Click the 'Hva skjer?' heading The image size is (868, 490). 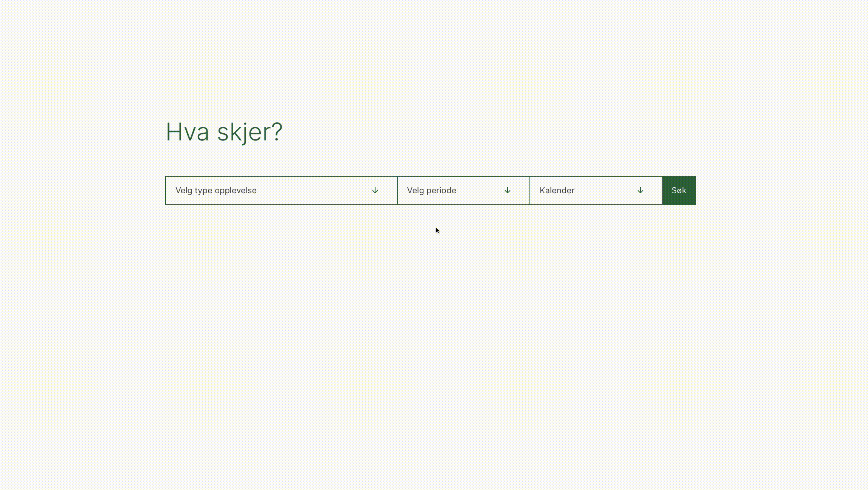[x=224, y=132]
